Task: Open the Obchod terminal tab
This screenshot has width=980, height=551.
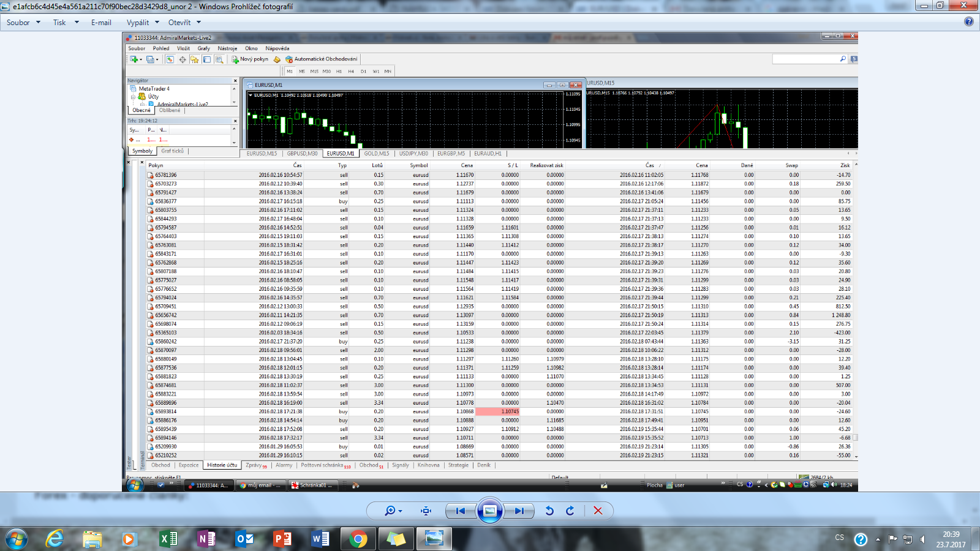Action: click(x=160, y=465)
